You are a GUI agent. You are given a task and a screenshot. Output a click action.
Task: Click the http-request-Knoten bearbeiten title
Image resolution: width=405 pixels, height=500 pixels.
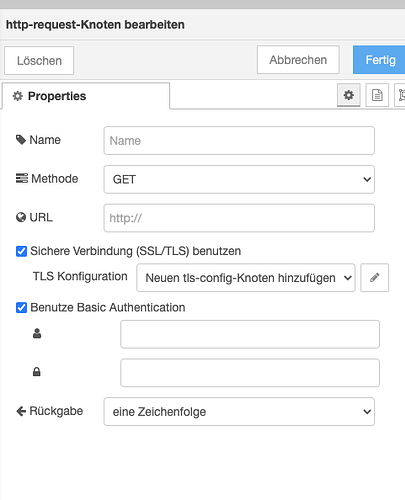pos(95,25)
